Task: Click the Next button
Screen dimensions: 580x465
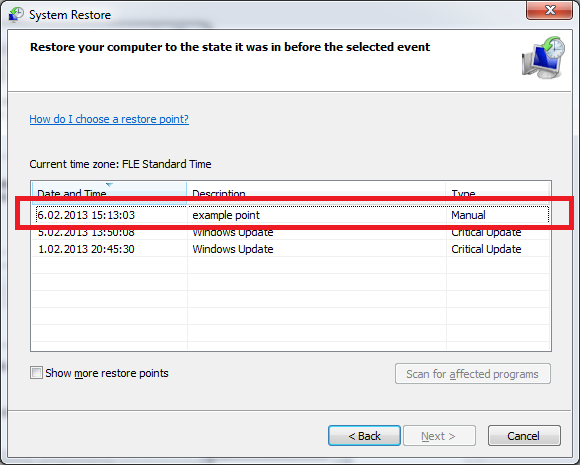Action: click(x=439, y=436)
